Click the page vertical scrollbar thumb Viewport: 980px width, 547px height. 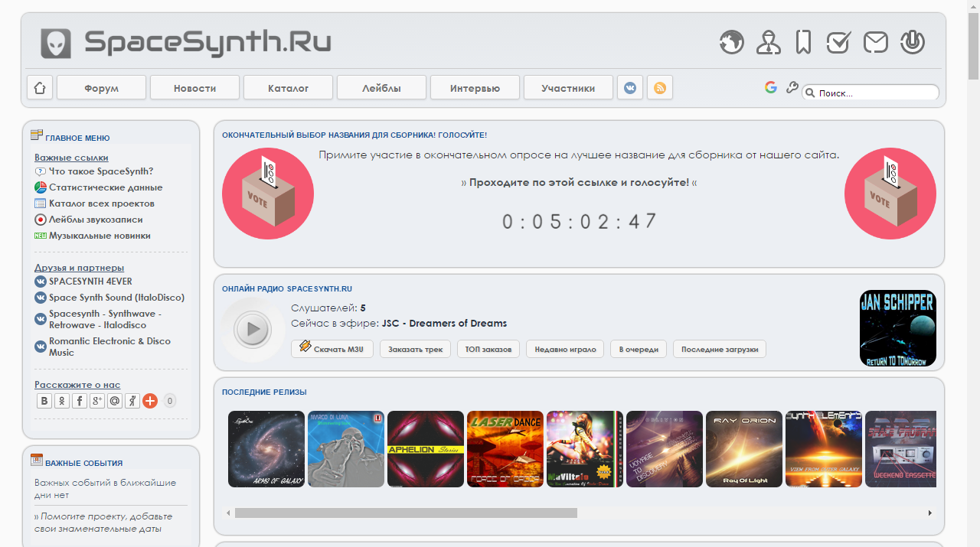(973, 46)
